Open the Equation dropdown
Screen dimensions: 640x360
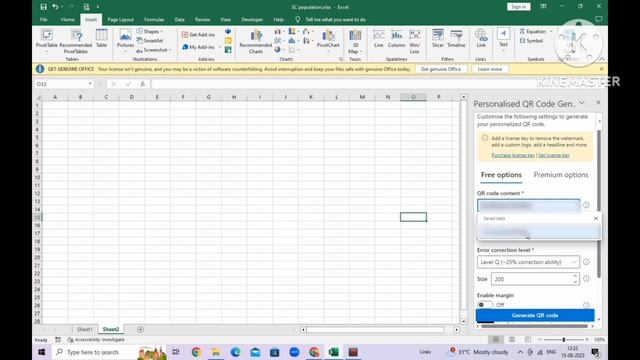(x=536, y=31)
